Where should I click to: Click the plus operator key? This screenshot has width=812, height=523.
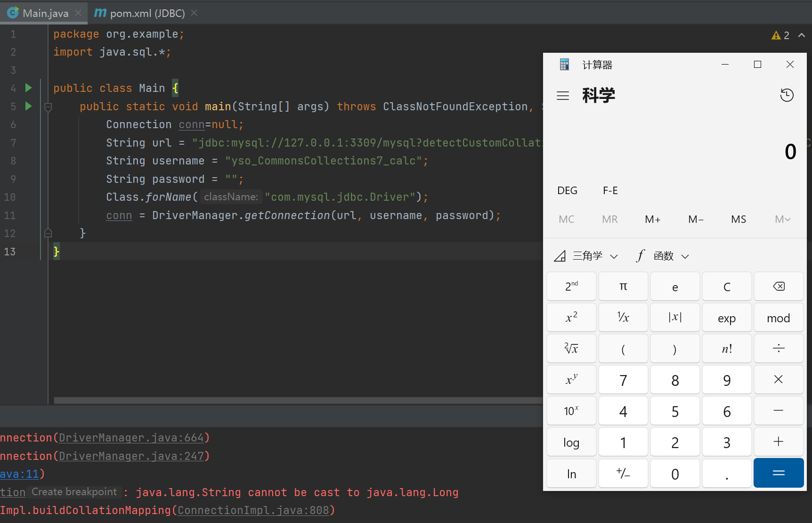(x=779, y=442)
